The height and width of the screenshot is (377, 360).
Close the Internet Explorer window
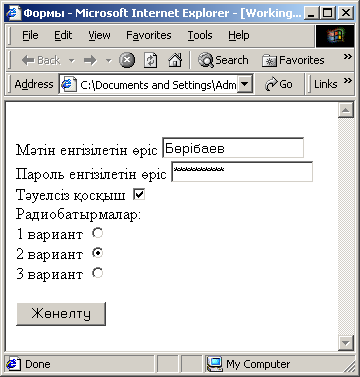click(x=346, y=13)
